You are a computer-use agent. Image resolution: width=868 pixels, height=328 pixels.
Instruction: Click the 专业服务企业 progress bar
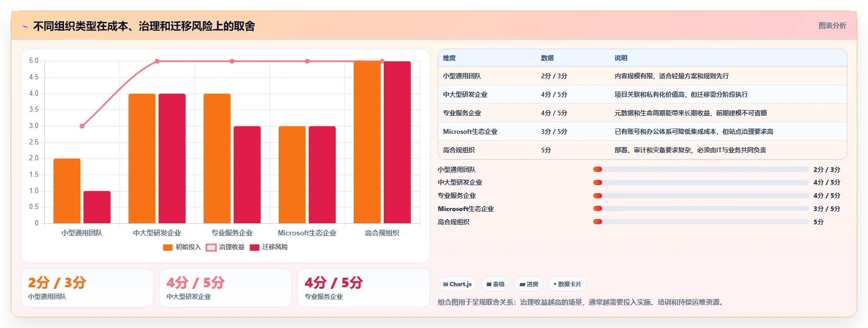click(x=701, y=196)
